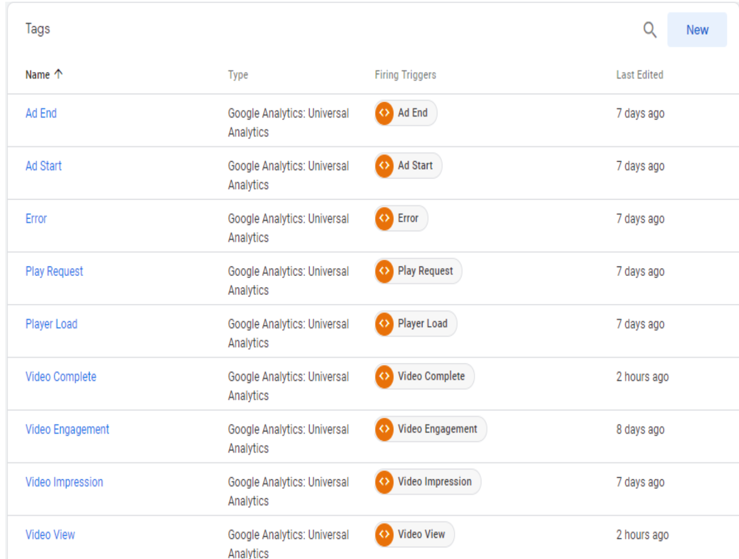Open the Ad End tag link

(41, 113)
